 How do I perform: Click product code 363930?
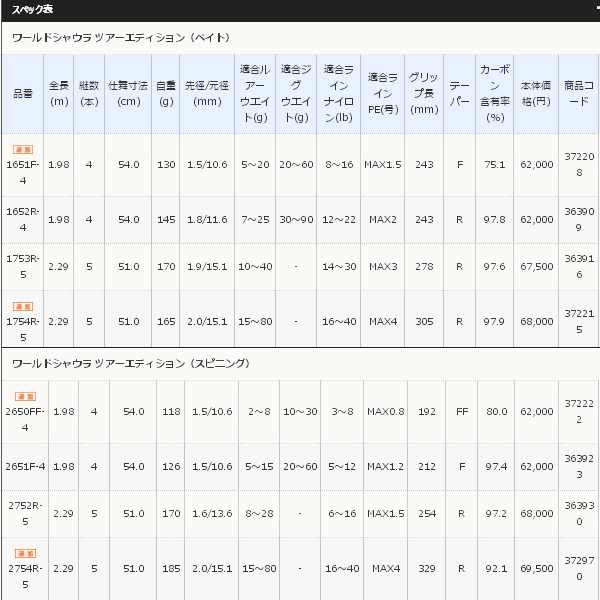[x=579, y=513]
